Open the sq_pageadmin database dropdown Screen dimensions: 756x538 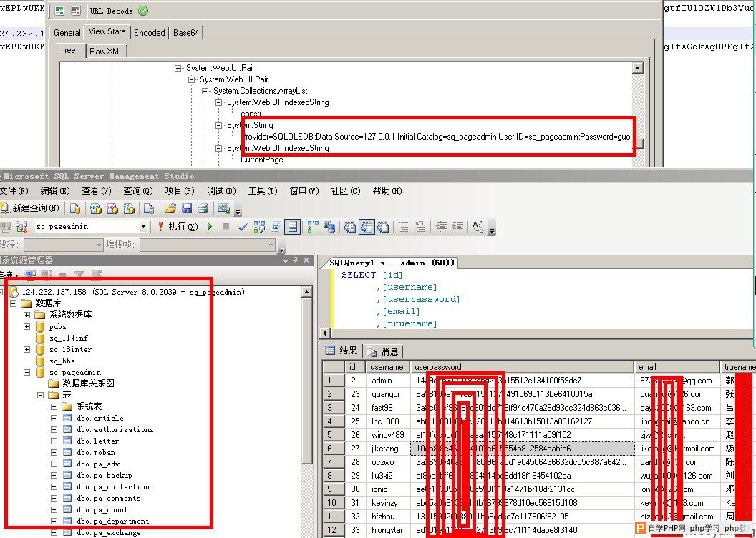point(143,226)
